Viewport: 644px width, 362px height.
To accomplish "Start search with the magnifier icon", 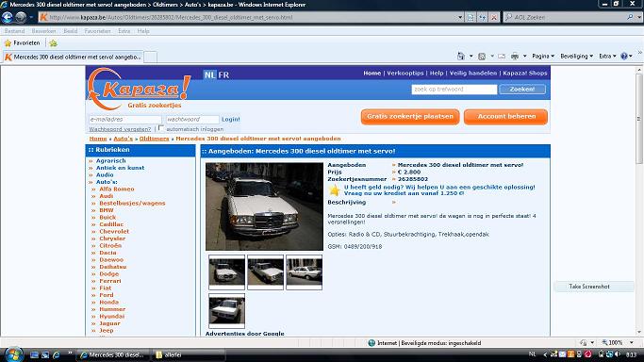I will pos(630,17).
